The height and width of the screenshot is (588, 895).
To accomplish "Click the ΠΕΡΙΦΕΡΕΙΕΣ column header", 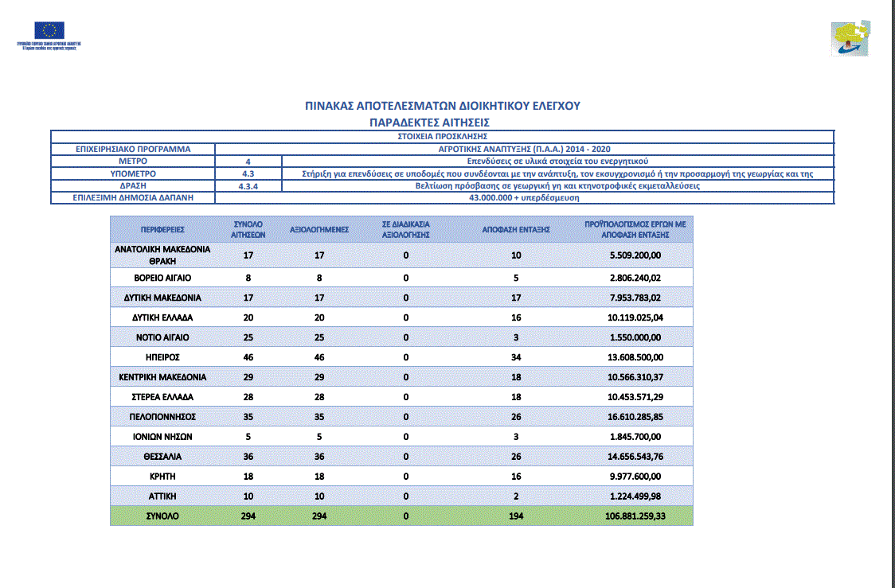I will pyautogui.click(x=162, y=229).
